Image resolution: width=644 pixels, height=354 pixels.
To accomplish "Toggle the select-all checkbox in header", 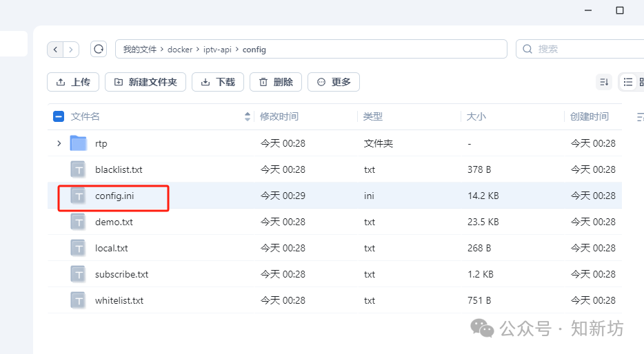I will point(59,116).
